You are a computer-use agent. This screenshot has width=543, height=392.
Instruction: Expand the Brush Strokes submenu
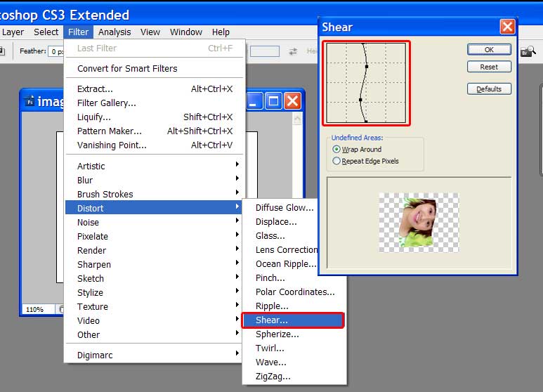coord(155,195)
